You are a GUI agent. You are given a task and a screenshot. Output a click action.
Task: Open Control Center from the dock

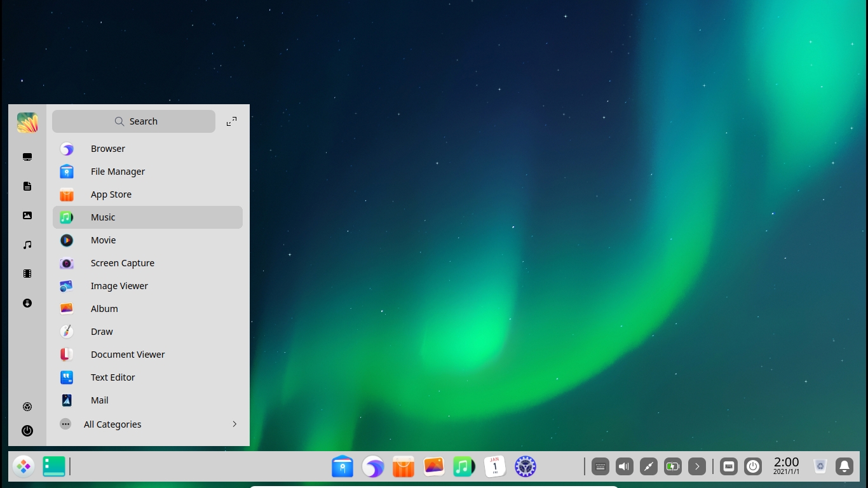[526, 466]
